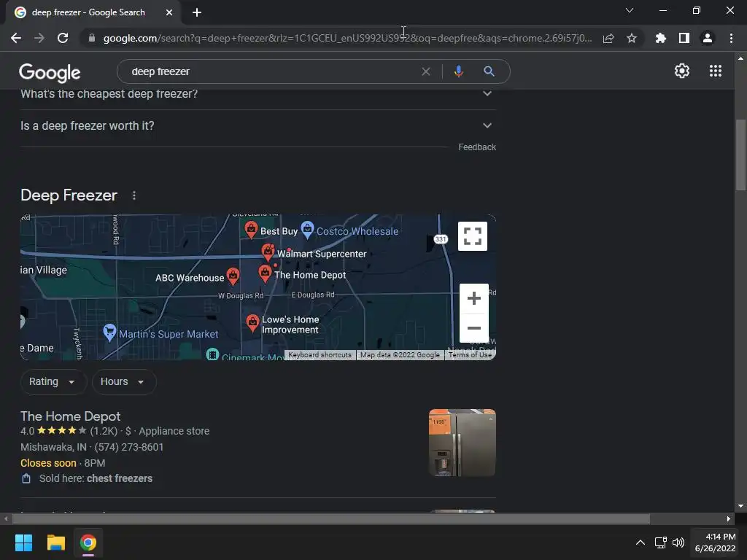Click the Home Depot refrigerator thumbnail
This screenshot has height=560, width=747.
(x=462, y=443)
